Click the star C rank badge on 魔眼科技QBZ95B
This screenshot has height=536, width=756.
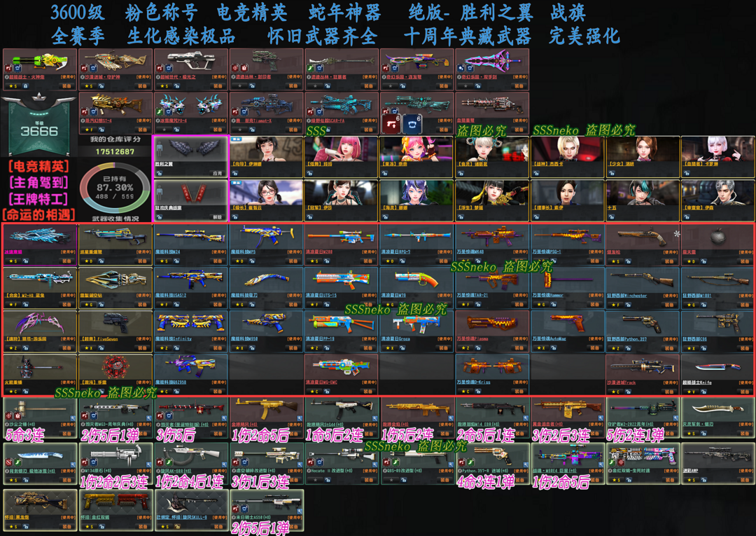click(163, 391)
